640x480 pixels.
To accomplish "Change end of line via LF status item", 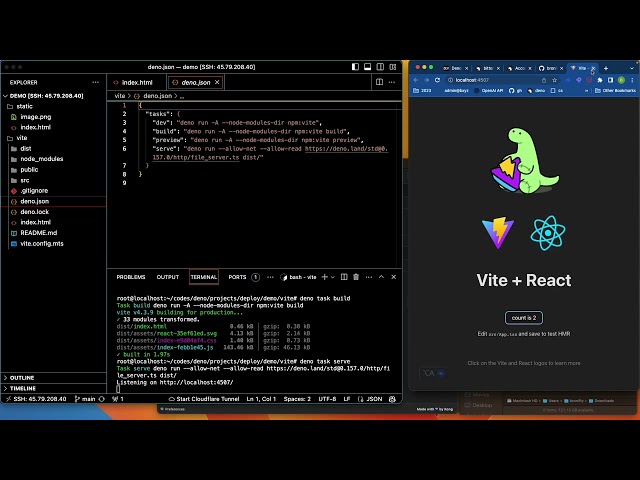I will tap(347, 399).
